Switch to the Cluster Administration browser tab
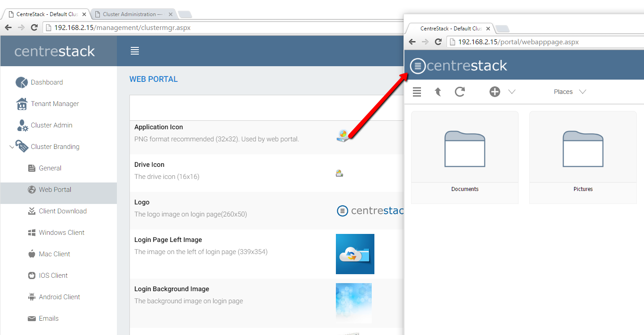Image resolution: width=644 pixels, height=335 pixels. click(x=132, y=14)
